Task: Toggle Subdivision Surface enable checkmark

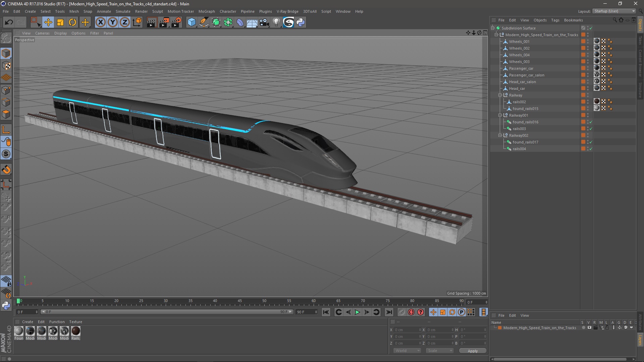Action: coord(591,28)
